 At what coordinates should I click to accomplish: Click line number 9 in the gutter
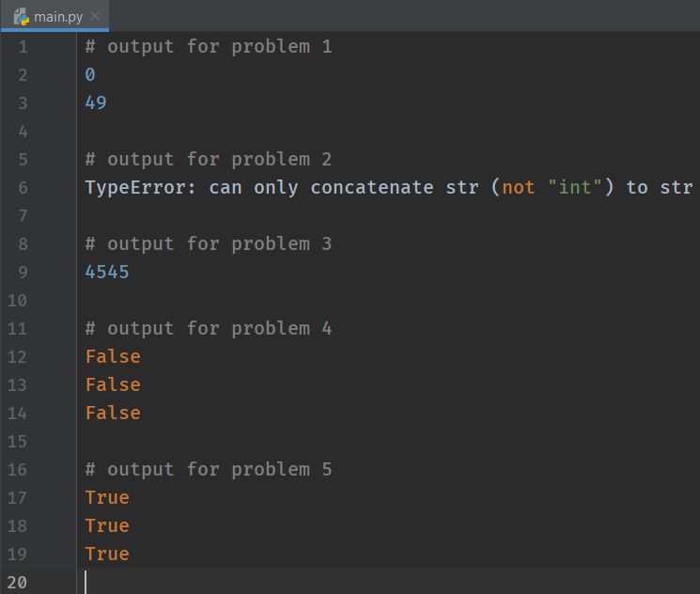(x=23, y=272)
